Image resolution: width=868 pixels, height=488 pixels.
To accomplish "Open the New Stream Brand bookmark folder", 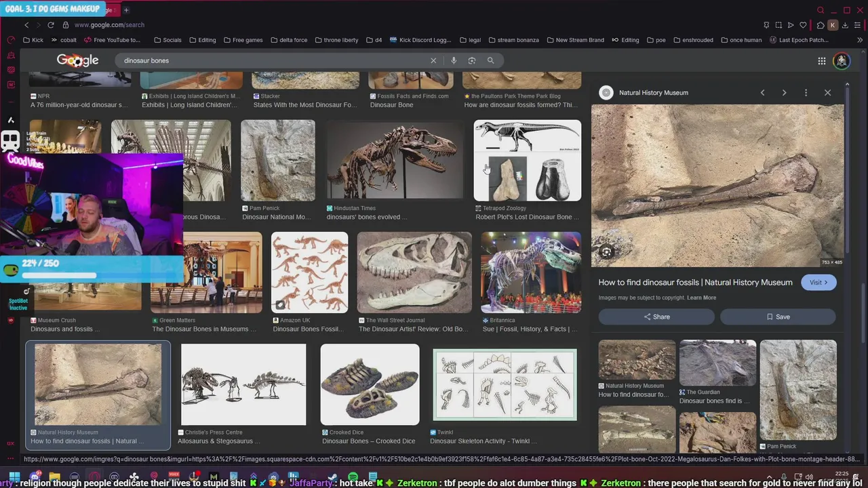I will click(x=574, y=40).
